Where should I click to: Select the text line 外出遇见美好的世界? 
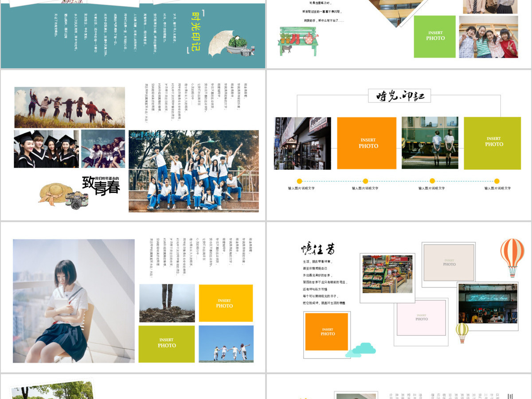tap(318, 275)
